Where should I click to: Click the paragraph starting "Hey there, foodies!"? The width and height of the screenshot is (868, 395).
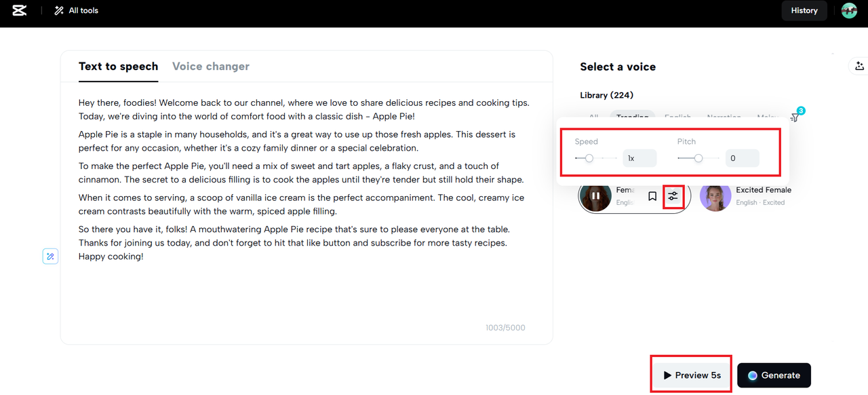coord(304,109)
